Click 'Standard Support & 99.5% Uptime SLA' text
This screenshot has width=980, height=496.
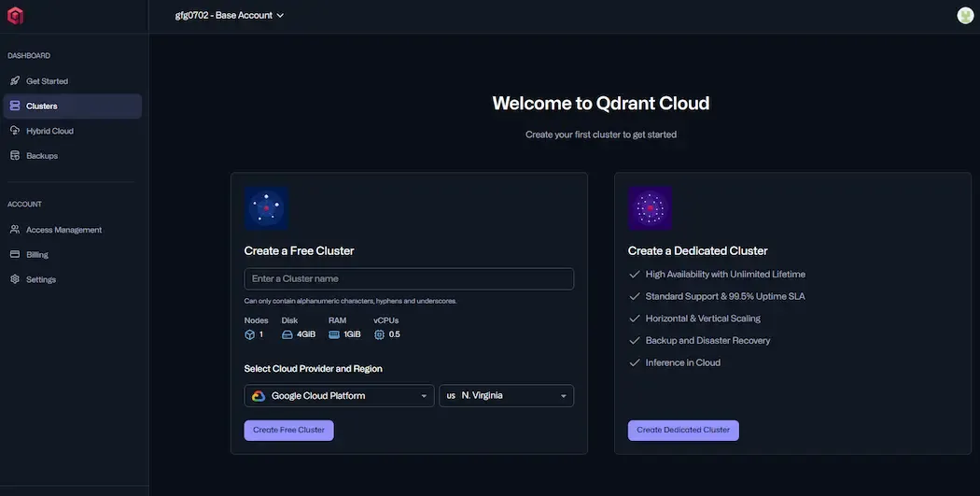(725, 296)
